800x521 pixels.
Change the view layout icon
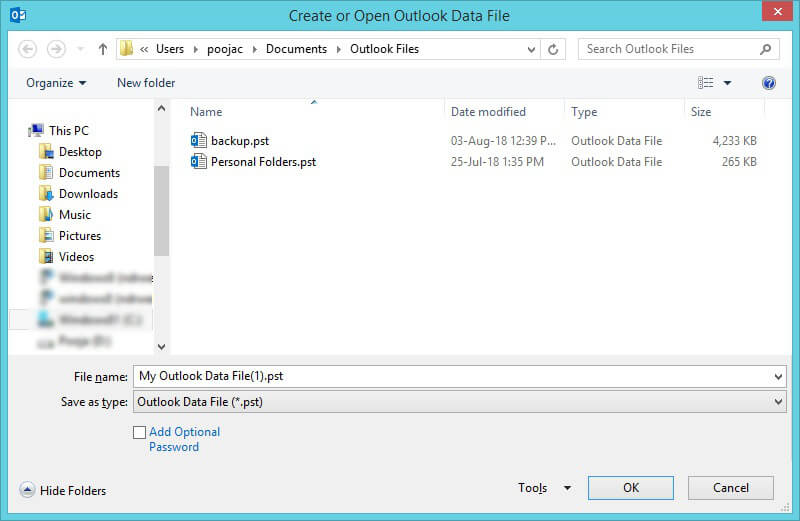click(706, 83)
